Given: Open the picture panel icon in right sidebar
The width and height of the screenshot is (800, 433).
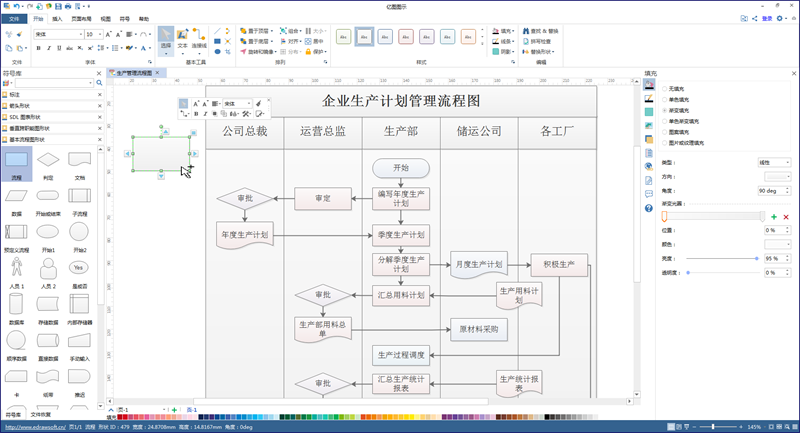Looking at the screenshot, I should coord(649,125).
